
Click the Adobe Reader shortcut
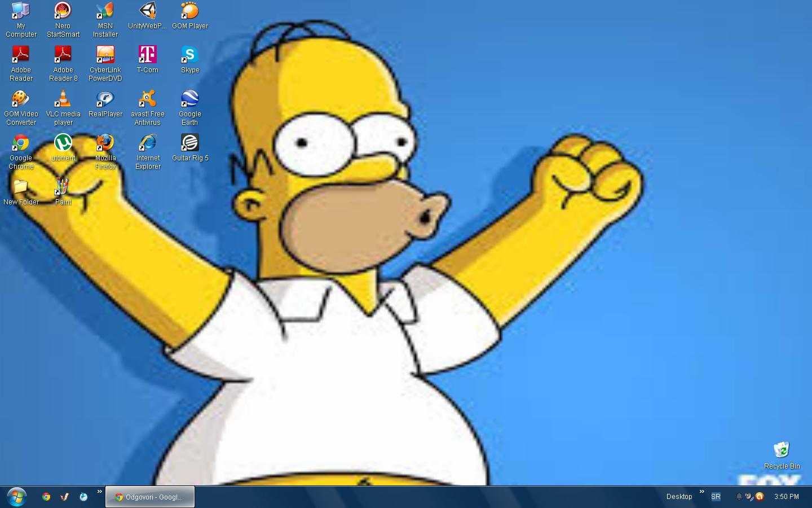pyautogui.click(x=21, y=64)
